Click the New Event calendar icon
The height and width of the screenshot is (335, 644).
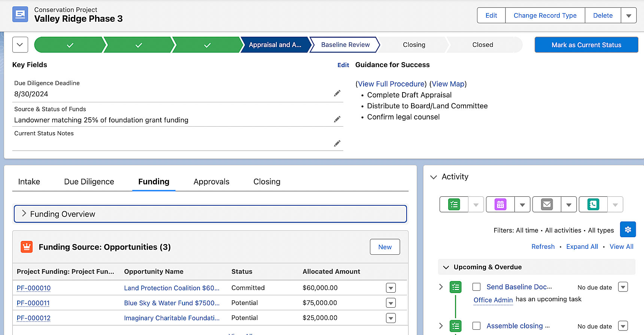pyautogui.click(x=500, y=205)
